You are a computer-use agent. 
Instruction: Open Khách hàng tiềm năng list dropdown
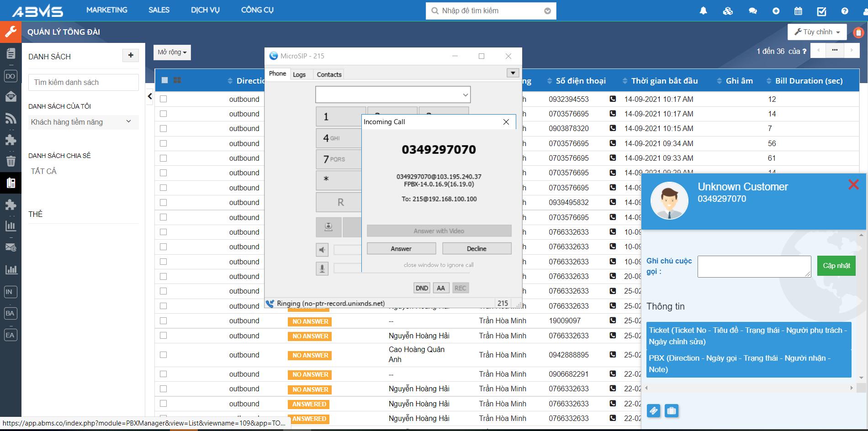[82, 122]
